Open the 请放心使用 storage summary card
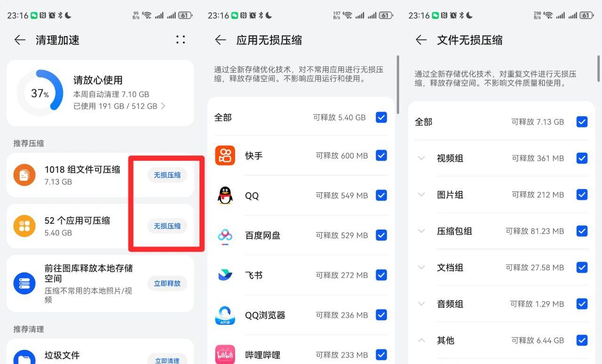The width and height of the screenshot is (602, 364). tap(100, 93)
